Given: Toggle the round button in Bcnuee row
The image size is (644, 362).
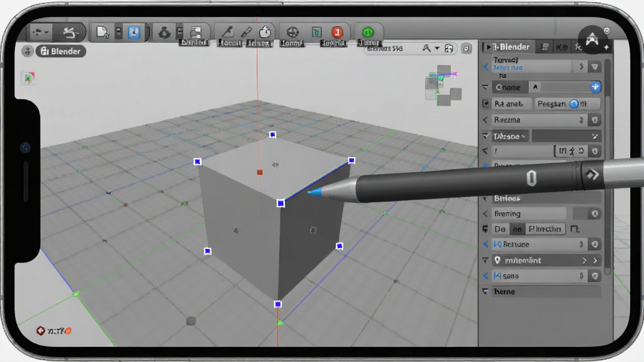Looking at the screenshot, I should (x=595, y=244).
